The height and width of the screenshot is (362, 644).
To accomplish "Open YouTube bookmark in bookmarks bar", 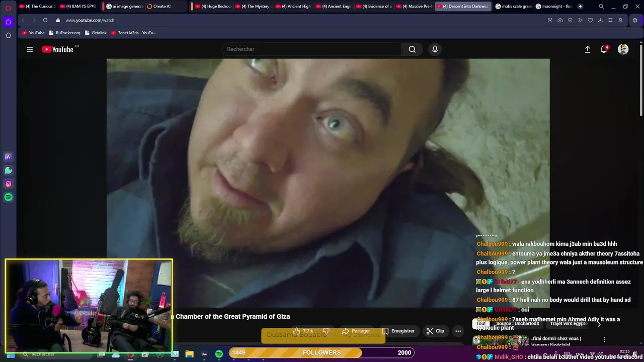I will tap(33, 33).
